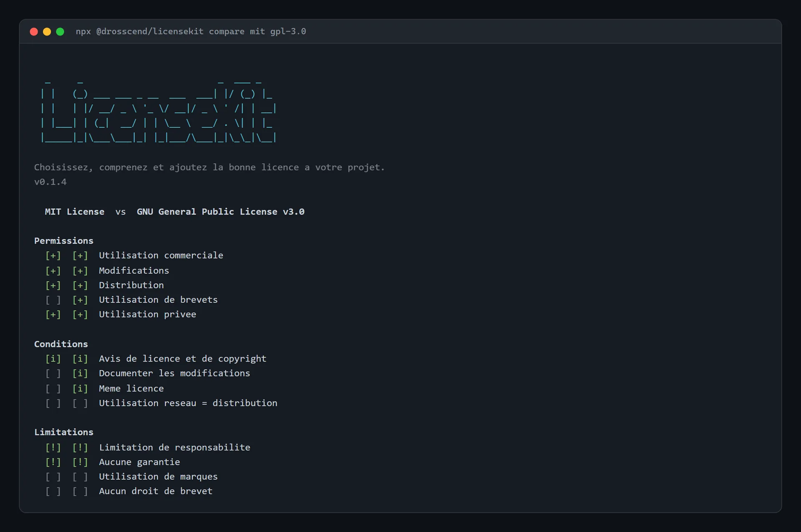Click empty MIT marker for Utilisation de brevets

coord(53,300)
